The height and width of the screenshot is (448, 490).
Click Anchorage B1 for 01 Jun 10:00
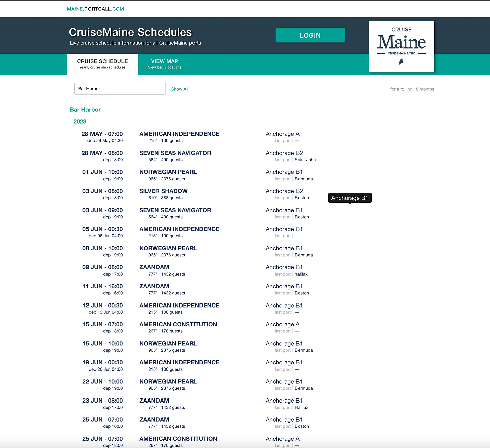coord(284,172)
